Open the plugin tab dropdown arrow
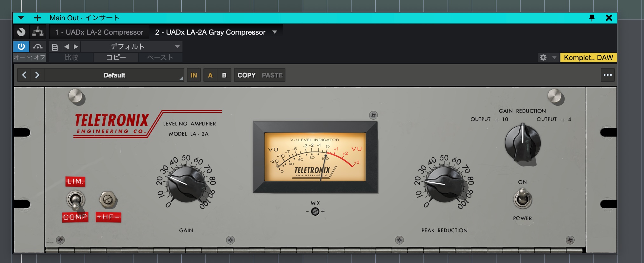Image resolution: width=644 pixels, height=263 pixels. [x=275, y=32]
